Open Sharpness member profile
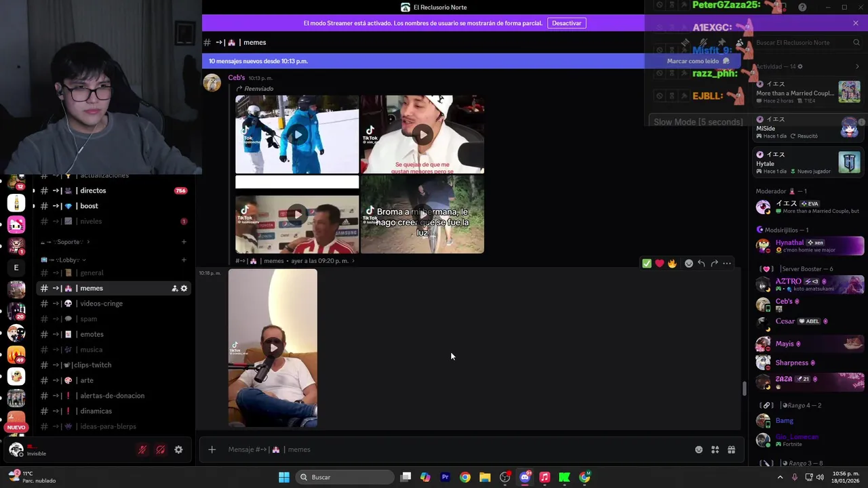868x488 pixels. 810,363
